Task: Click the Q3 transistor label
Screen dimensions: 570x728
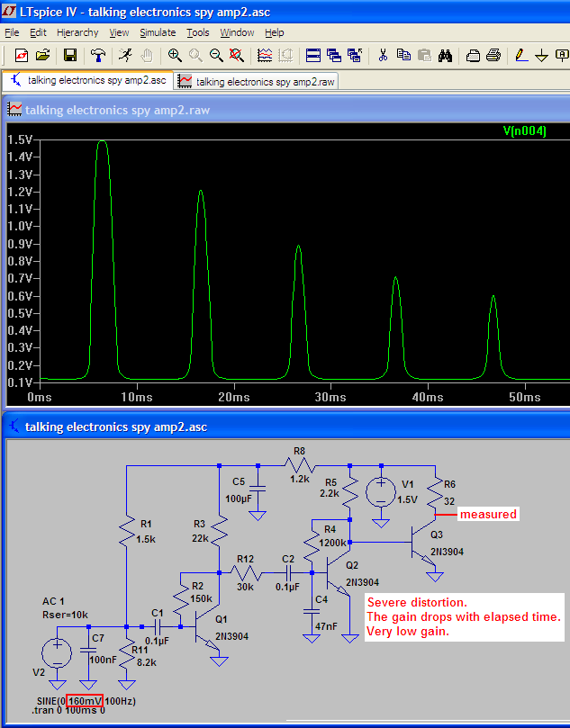Action: pyautogui.click(x=437, y=535)
